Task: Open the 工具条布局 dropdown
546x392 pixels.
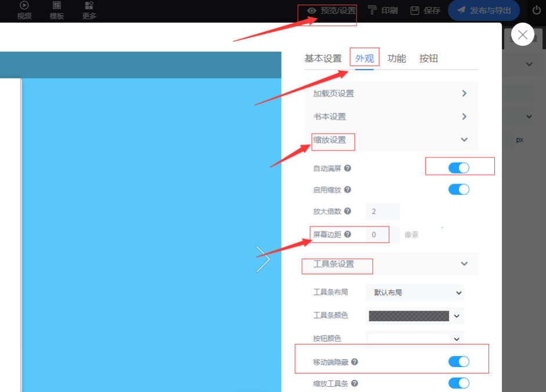Action: tap(415, 293)
